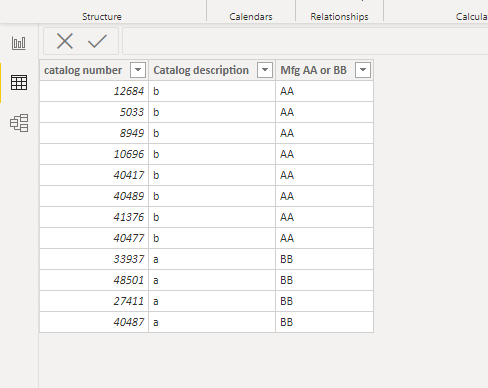Click AA value in row 12684
Screen dimensions: 488x388
tap(324, 91)
